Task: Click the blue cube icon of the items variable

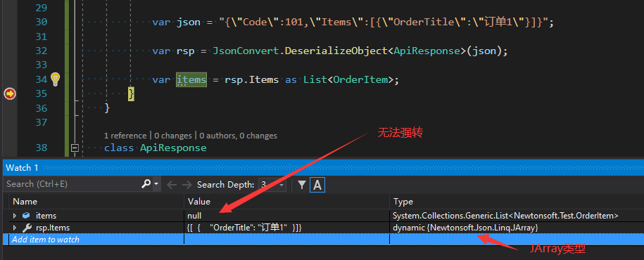Action: pos(26,215)
